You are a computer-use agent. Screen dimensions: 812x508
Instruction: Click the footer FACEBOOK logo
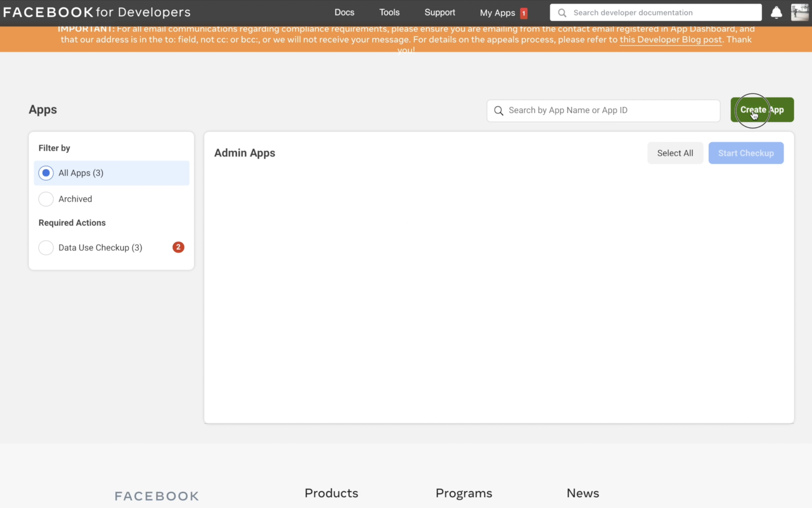[157, 496]
